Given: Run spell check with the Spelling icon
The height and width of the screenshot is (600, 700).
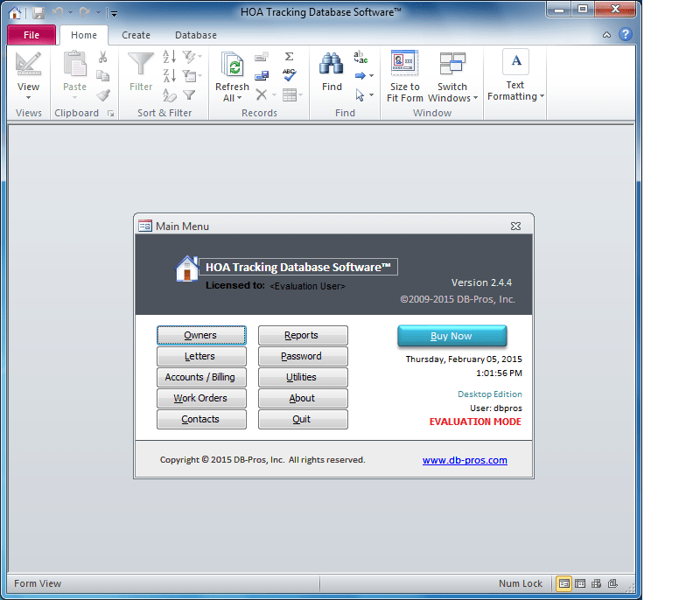Looking at the screenshot, I should pos(290,73).
